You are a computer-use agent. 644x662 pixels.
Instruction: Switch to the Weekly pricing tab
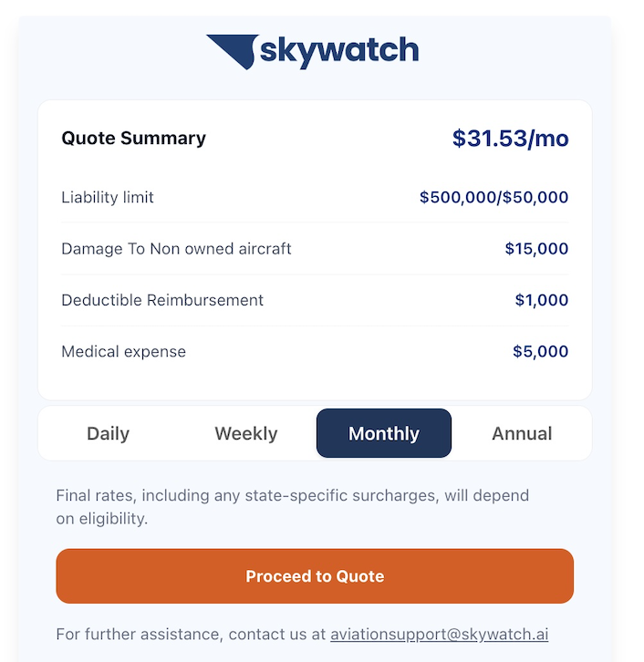click(245, 434)
